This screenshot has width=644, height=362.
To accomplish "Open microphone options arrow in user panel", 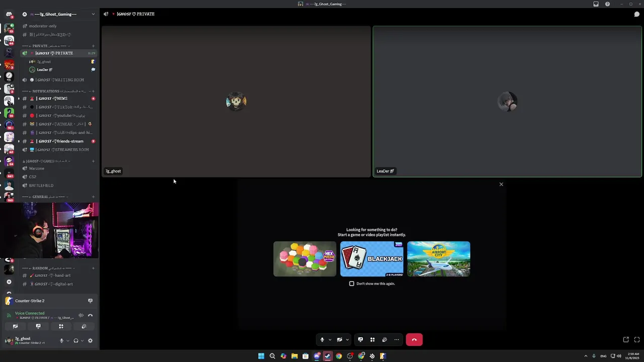I will click(x=68, y=341).
